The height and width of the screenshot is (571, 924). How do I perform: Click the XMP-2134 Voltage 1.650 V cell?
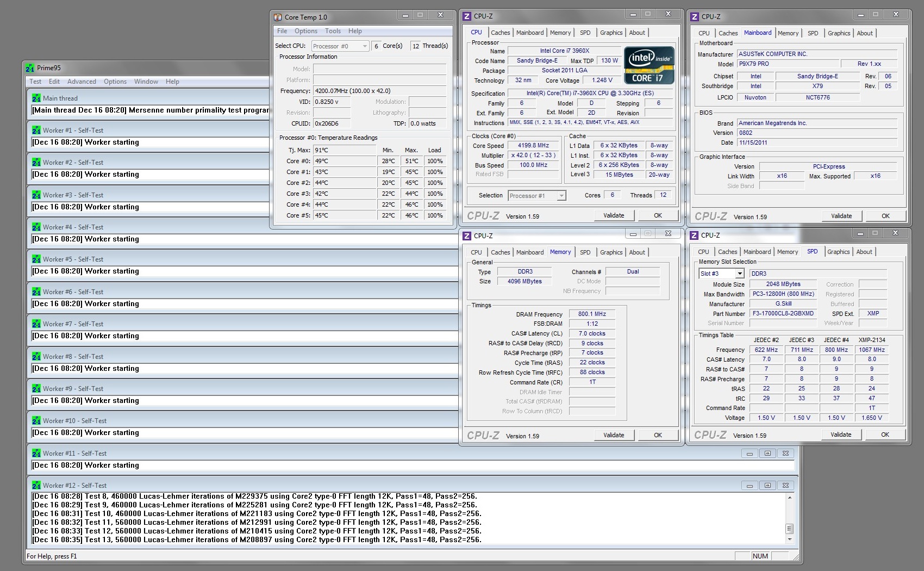click(872, 418)
